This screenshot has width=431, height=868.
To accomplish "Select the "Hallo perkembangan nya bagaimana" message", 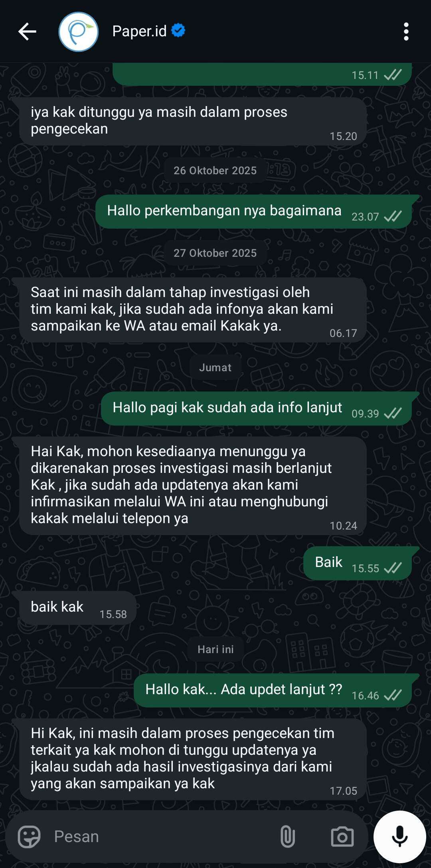I will (x=254, y=211).
